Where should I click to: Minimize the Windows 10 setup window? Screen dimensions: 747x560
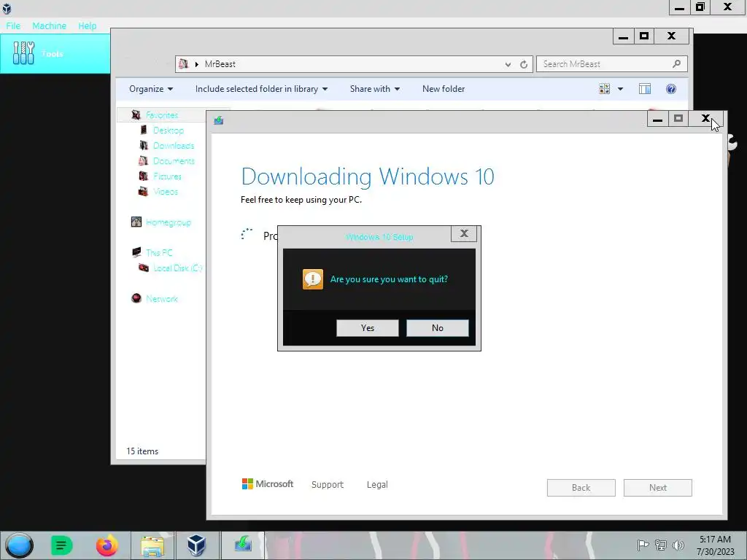click(657, 119)
